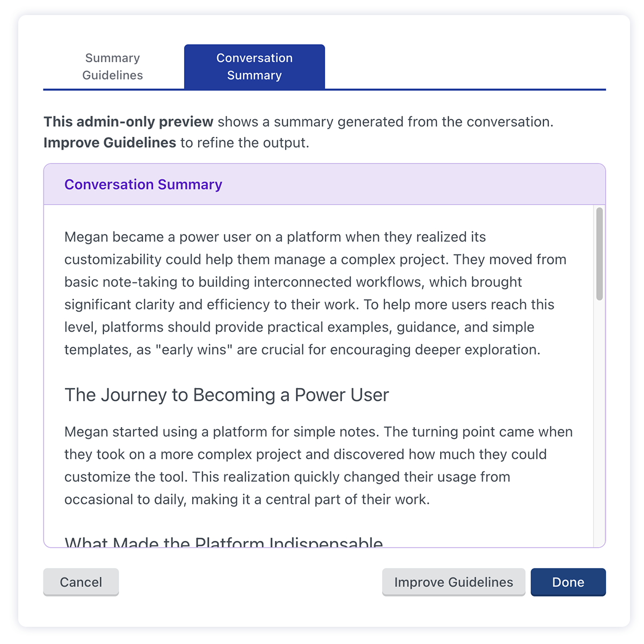The image size is (644, 644).
Task: Click the summary panel scrollbar thumb
Action: pos(599,254)
